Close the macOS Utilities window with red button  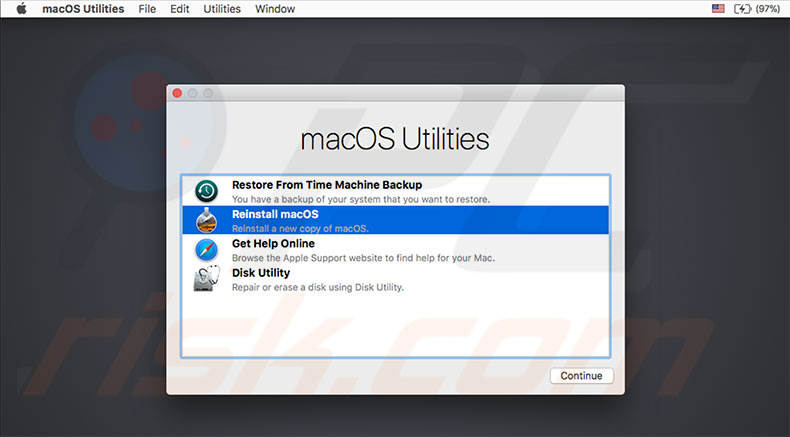point(177,93)
